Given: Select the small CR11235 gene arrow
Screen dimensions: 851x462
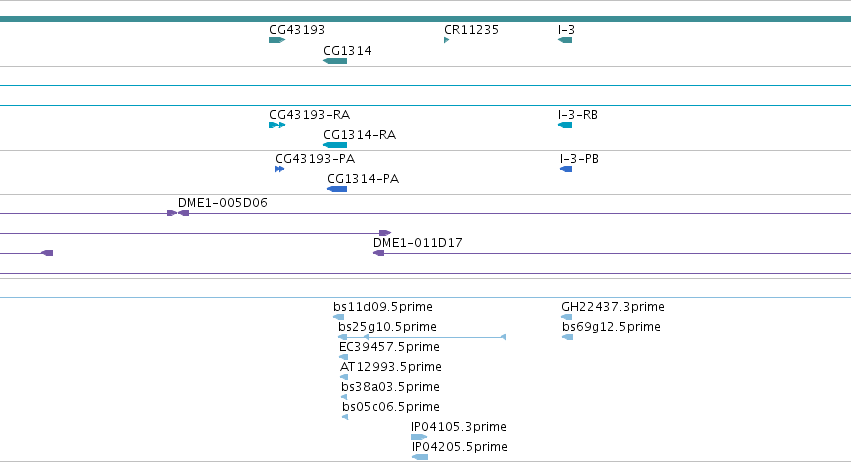Looking at the screenshot, I should [x=447, y=40].
